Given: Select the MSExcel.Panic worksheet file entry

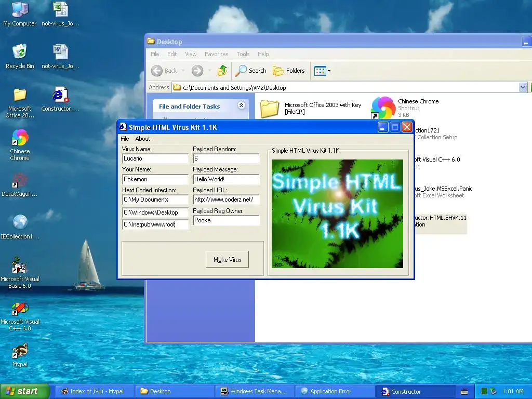Looking at the screenshot, I should click(x=443, y=192).
